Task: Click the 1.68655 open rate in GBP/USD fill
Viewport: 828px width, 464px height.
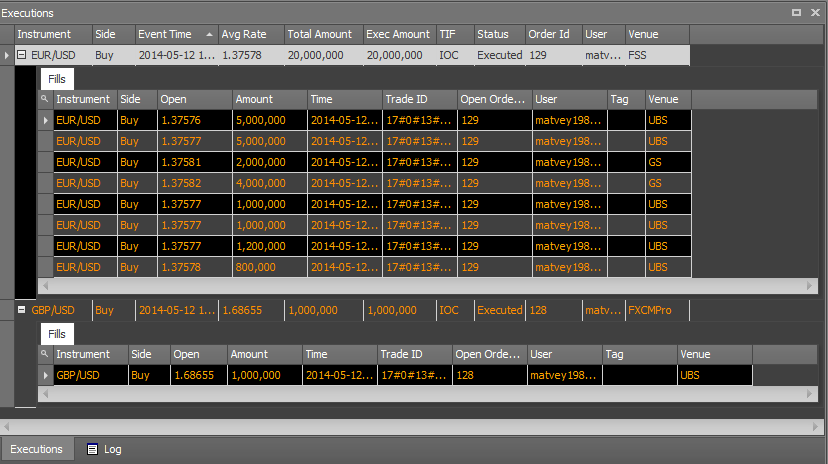Action: click(x=199, y=375)
